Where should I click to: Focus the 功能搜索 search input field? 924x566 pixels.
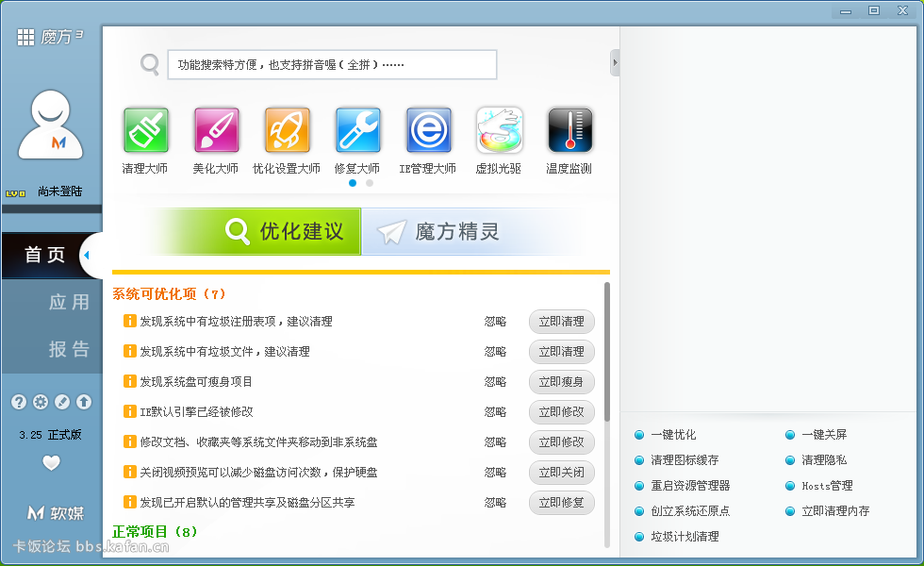click(332, 65)
